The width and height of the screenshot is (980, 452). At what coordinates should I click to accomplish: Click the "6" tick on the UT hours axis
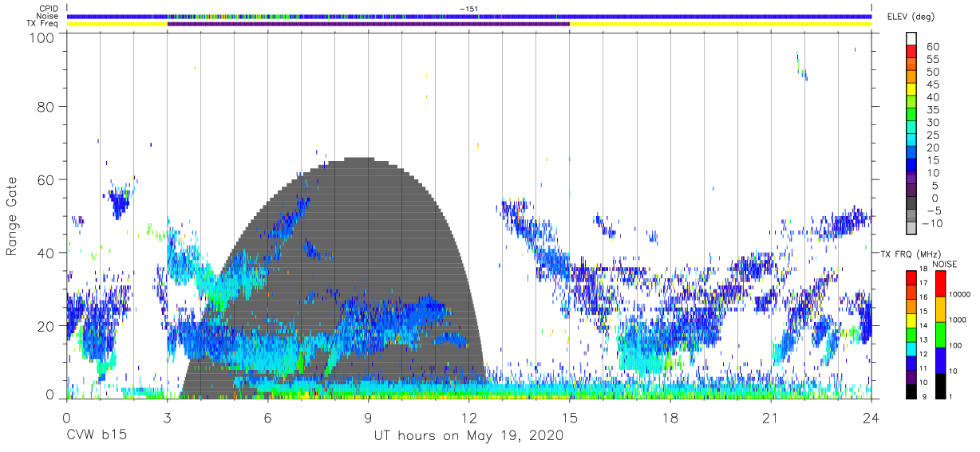(267, 419)
